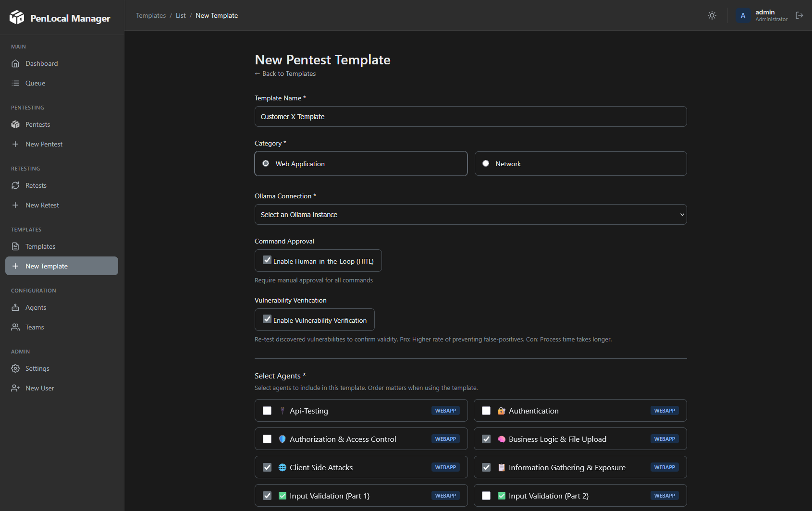Deselect the Business Logic & File Upload agent
This screenshot has height=511, width=812.
[486, 438]
